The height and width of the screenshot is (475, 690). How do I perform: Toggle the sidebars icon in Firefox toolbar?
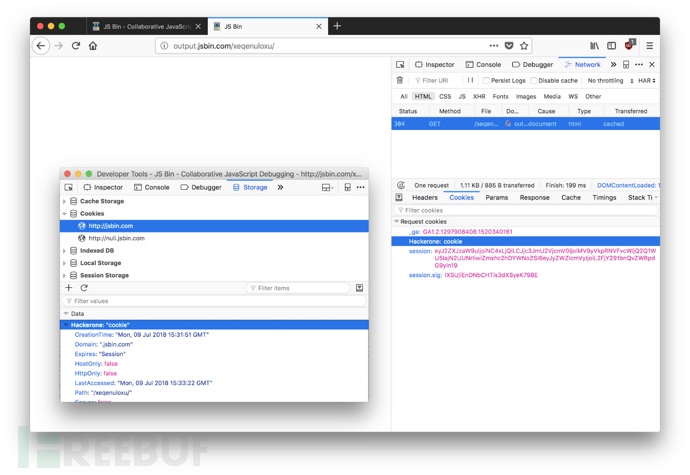[611, 46]
